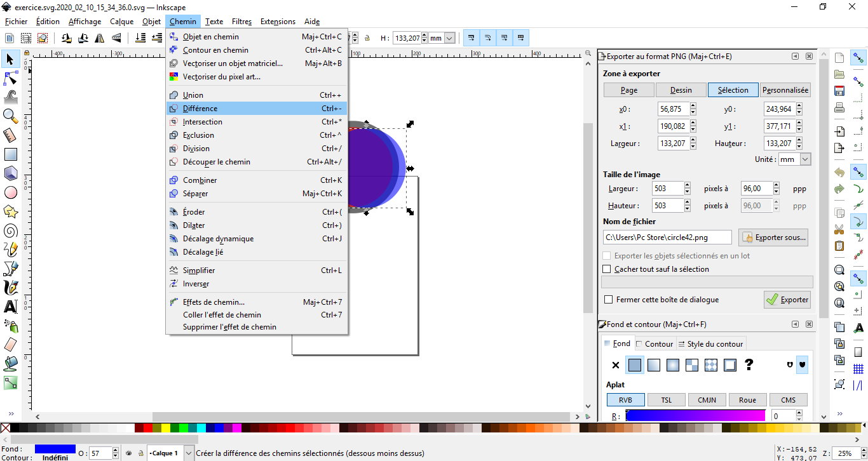Image resolution: width=868 pixels, height=461 pixels.
Task: Select the Measure ruler tool
Action: pos(10,135)
